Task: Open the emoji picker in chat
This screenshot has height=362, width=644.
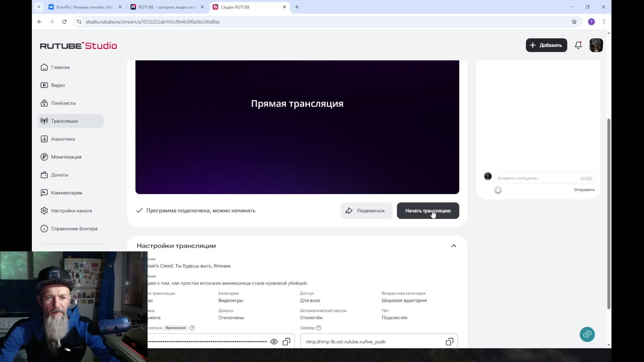Action: (x=498, y=190)
